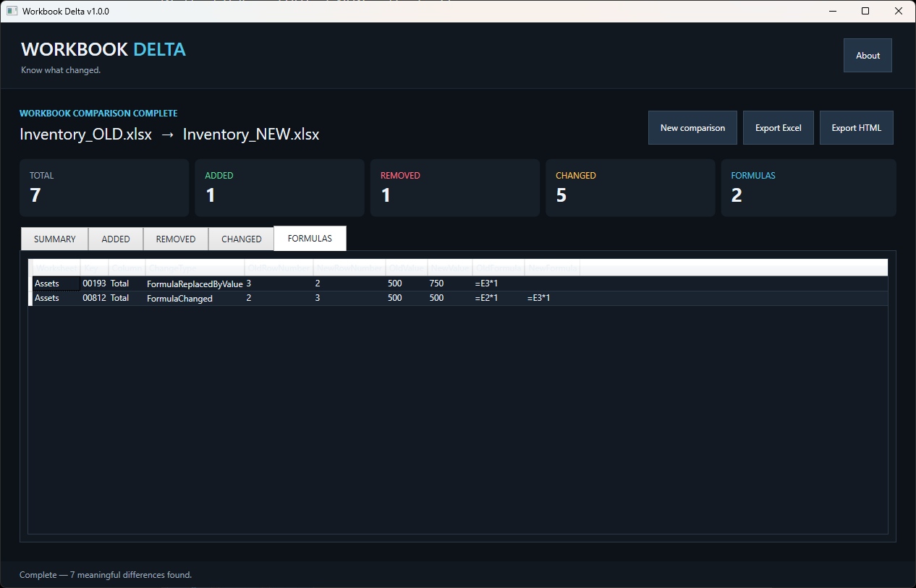
Task: Click the row header of row 00193
Action: click(30, 284)
